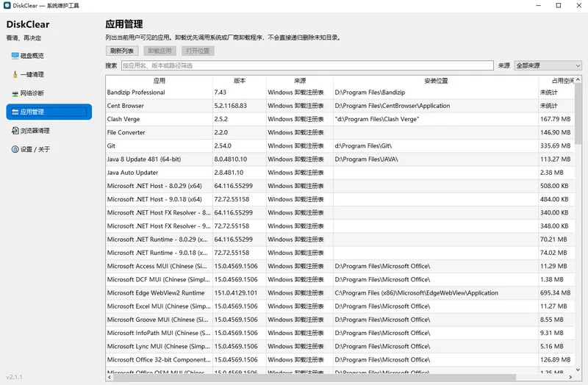Select Microsoft Office 32-bit Component row
The image size is (588, 385).
click(x=340, y=360)
